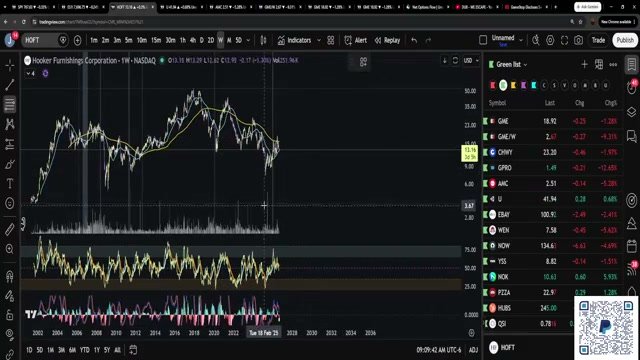Click the Publish button

[625, 40]
